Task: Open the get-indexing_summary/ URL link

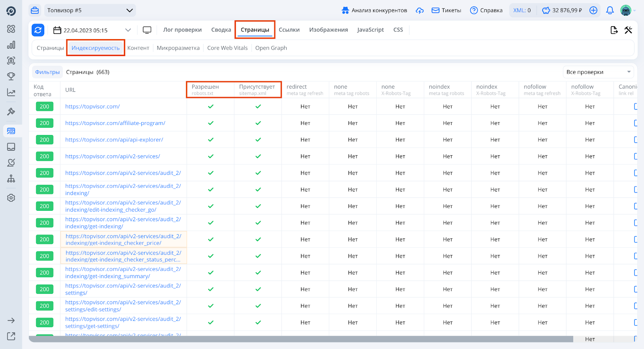Action: point(123,272)
